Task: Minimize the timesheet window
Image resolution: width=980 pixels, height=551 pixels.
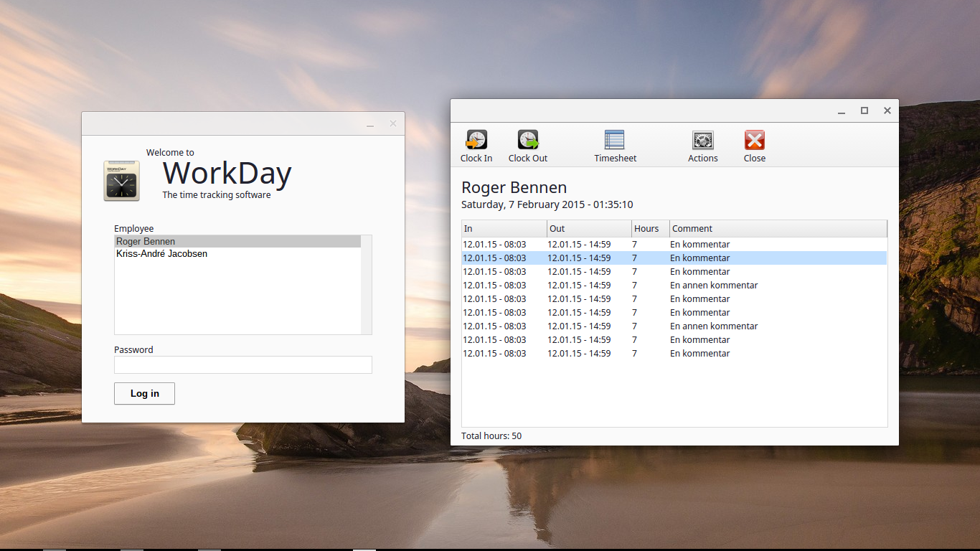Action: (x=842, y=111)
